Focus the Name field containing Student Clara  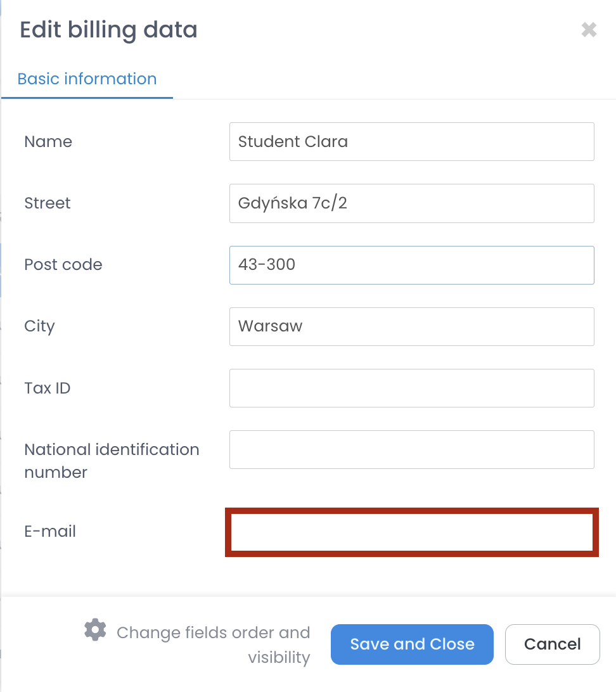[411, 141]
